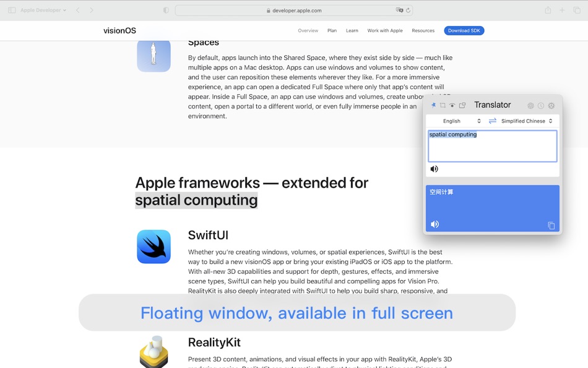
Task: Click highlighted 'spatial computing' heading text
Action: 196,200
